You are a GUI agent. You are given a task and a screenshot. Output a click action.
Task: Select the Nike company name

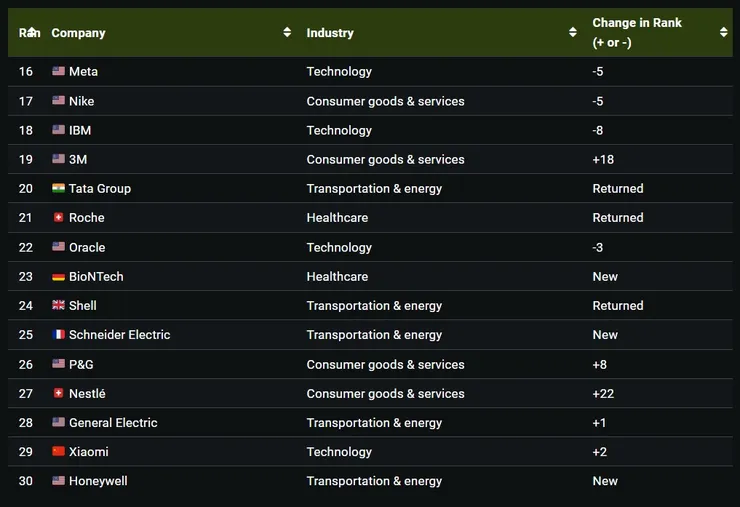point(82,101)
